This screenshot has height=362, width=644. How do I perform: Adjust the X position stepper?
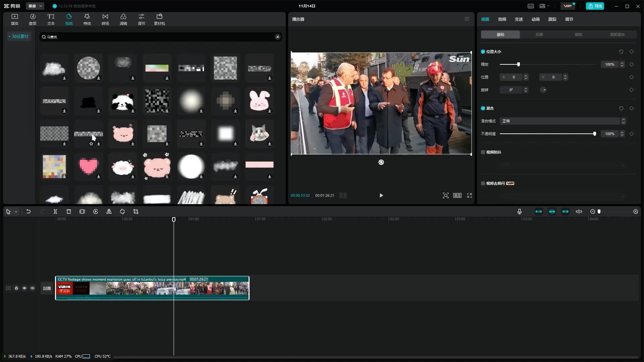(526, 77)
